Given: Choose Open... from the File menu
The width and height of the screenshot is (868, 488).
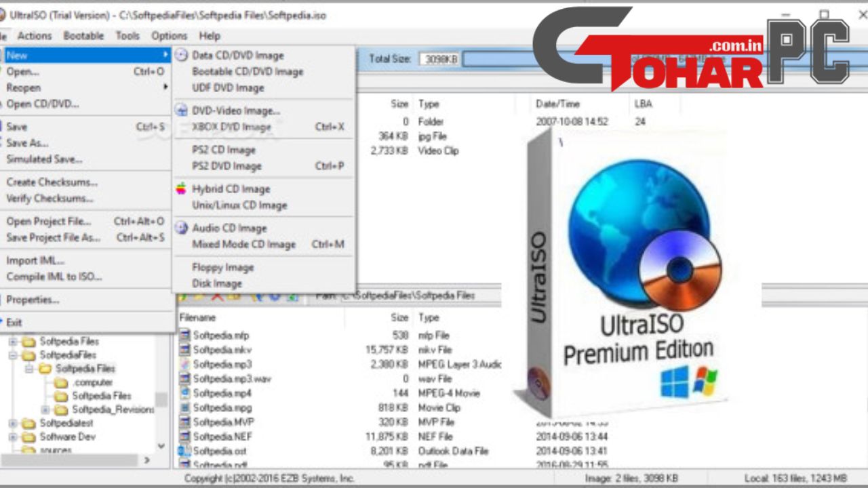Looking at the screenshot, I should (x=85, y=71).
